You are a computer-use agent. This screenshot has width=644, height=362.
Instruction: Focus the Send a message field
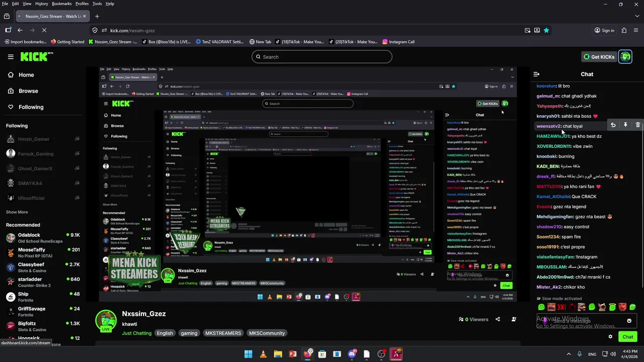point(587,321)
